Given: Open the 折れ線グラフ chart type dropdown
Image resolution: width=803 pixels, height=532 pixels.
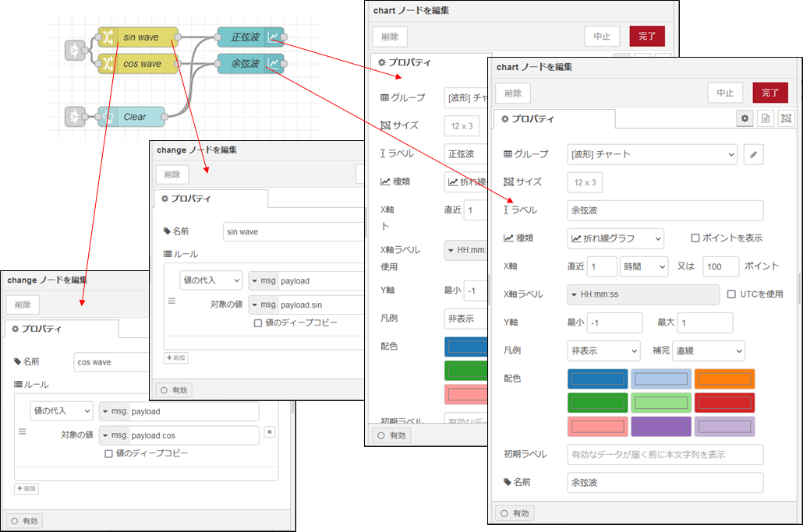Looking at the screenshot, I should 615,238.
